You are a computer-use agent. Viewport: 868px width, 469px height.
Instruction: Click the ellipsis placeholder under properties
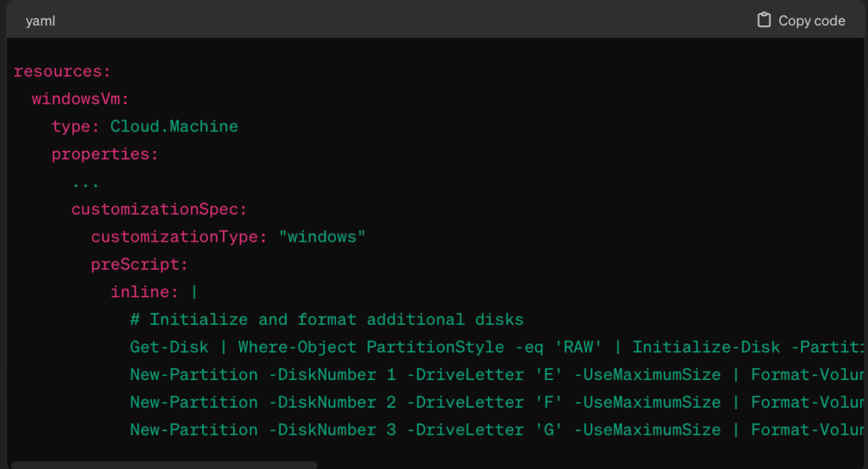click(86, 181)
